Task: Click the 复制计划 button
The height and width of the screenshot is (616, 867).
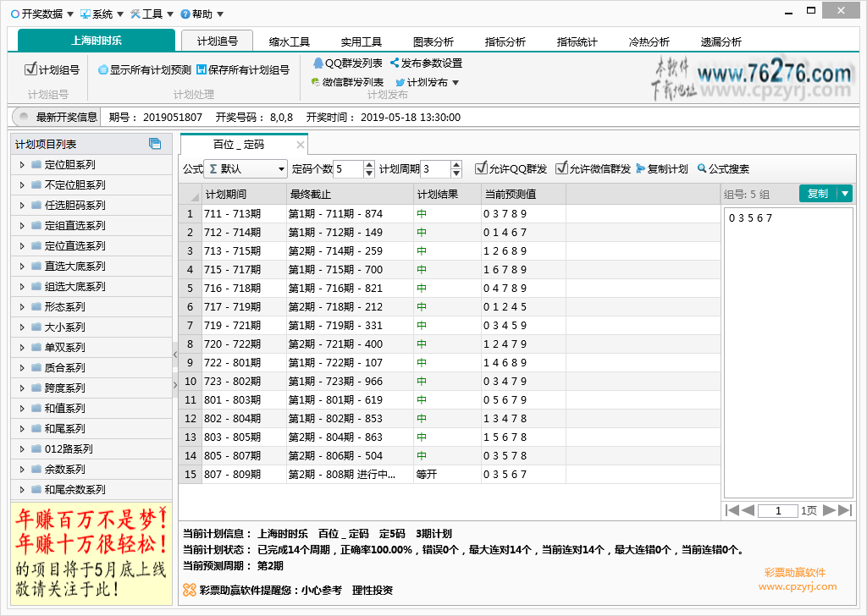Action: 662,168
